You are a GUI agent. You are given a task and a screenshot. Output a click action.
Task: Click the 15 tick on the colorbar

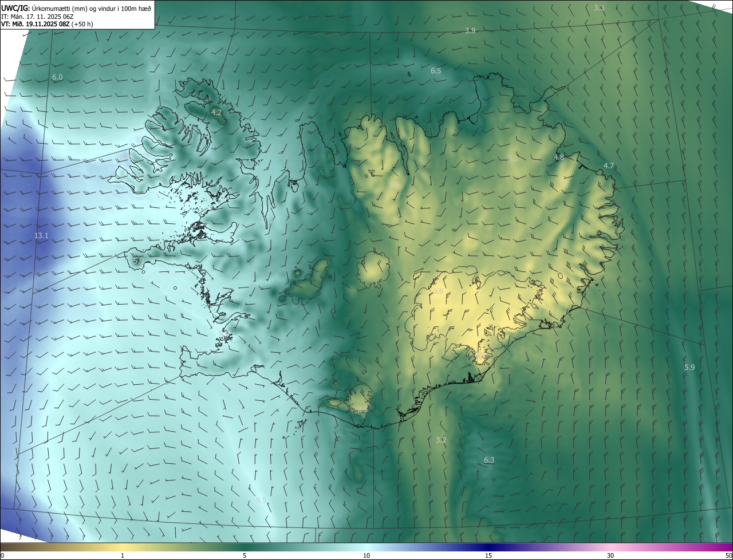tap(488, 555)
